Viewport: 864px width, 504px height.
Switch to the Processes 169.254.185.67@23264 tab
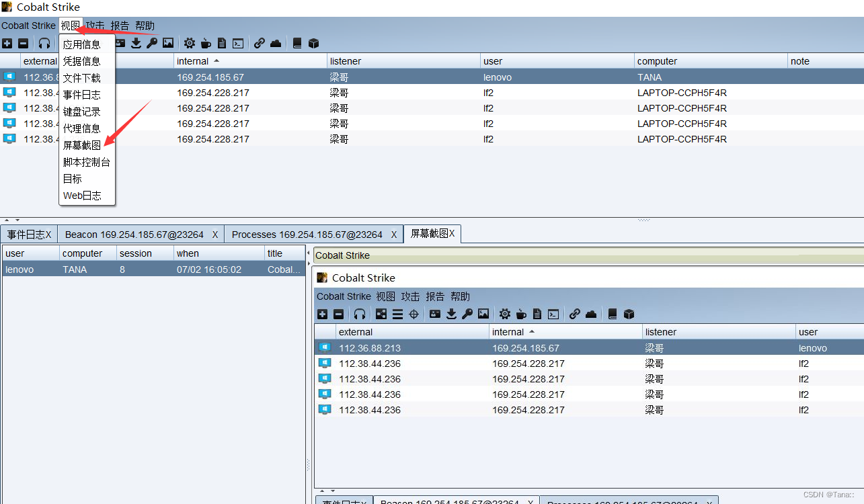pyautogui.click(x=314, y=235)
